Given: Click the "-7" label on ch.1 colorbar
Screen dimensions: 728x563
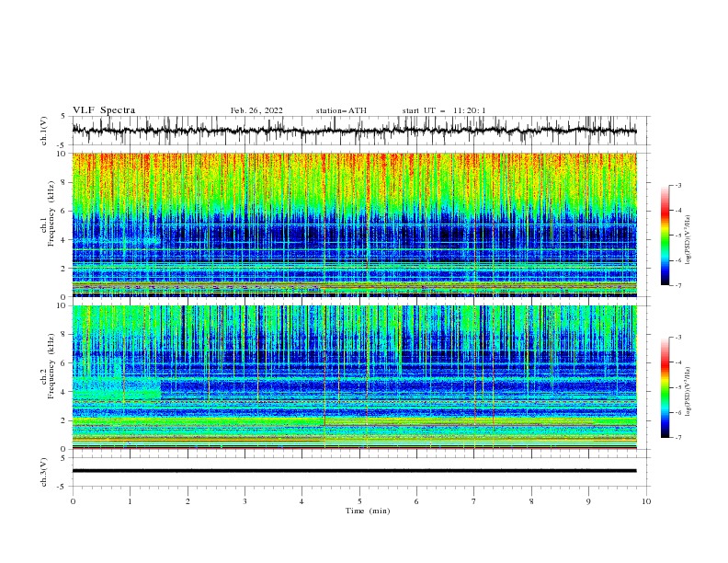Looking at the screenshot, I should [677, 286].
